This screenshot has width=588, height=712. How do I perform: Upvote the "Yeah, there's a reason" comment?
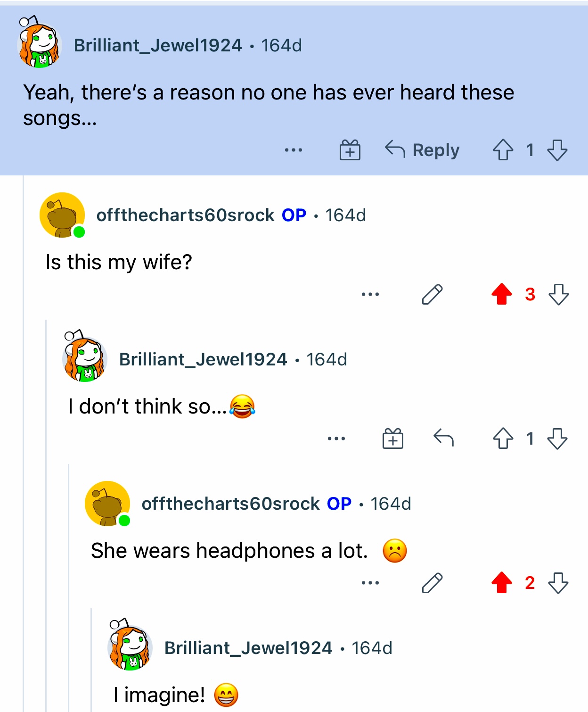click(x=503, y=150)
